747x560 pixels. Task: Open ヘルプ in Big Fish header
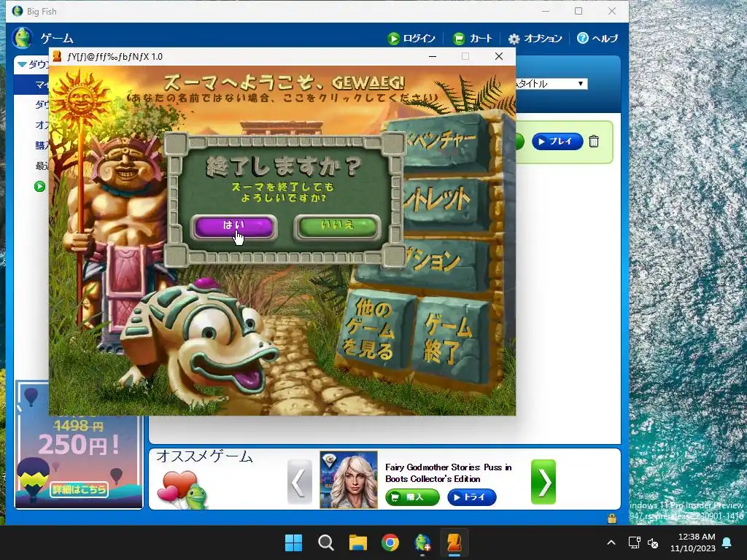point(597,39)
